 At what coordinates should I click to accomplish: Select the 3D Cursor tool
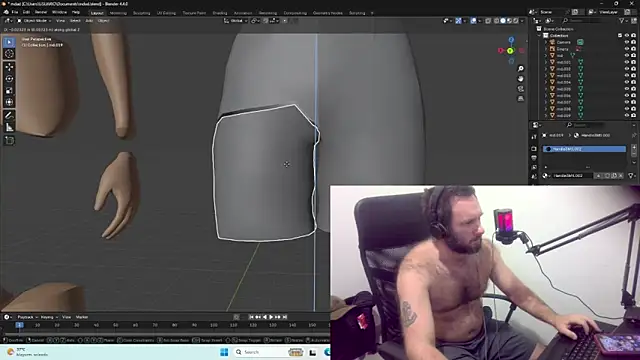click(9, 54)
